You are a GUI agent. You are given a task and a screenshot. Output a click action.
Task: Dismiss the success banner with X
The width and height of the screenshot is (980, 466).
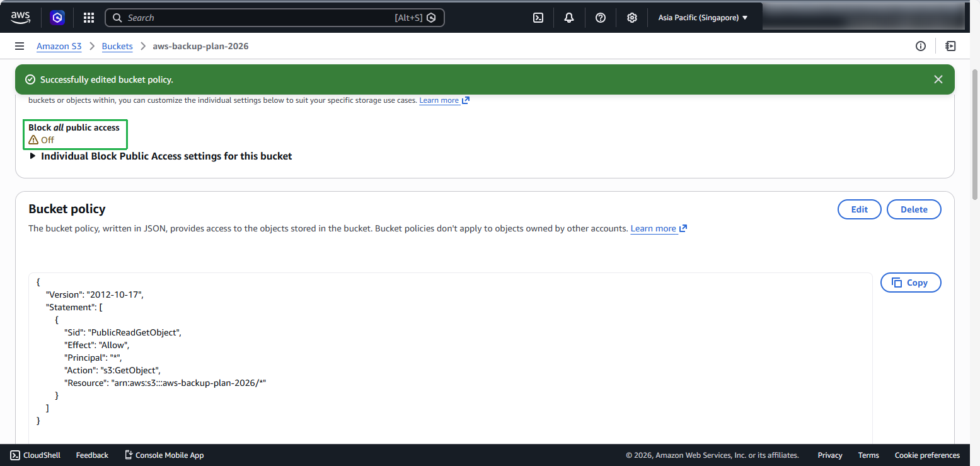pyautogui.click(x=938, y=79)
